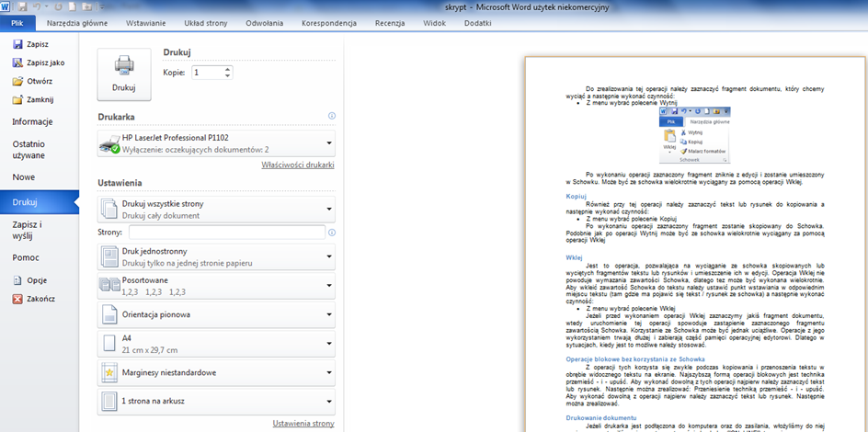Click the collated pages icon for Posortowane
Viewport: 868px width, 432px height.
click(x=109, y=286)
